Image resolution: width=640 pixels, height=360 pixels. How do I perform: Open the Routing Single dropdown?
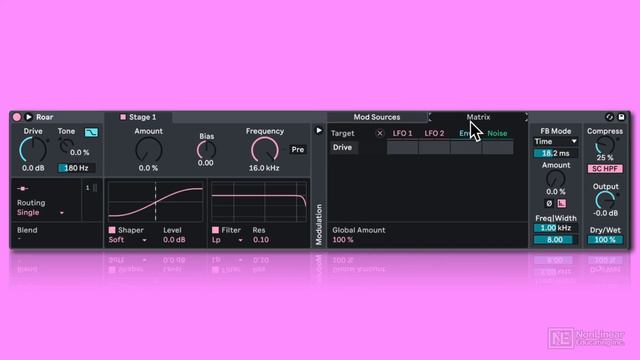(40, 213)
